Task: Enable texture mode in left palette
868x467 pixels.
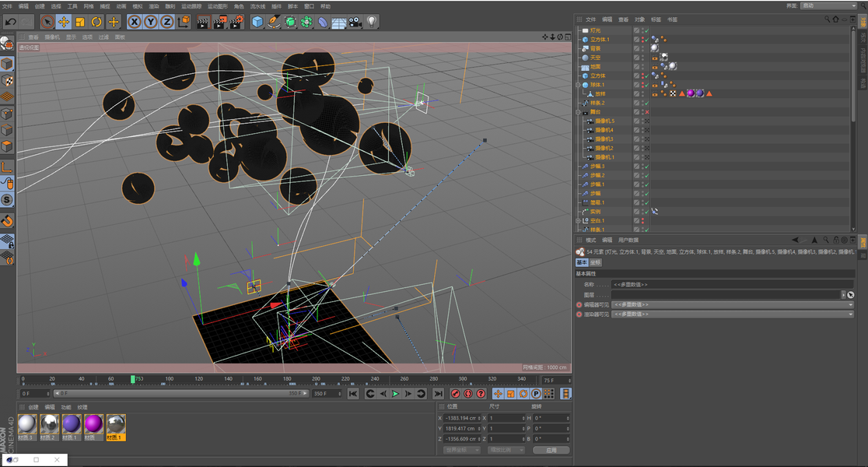Action: (x=7, y=80)
